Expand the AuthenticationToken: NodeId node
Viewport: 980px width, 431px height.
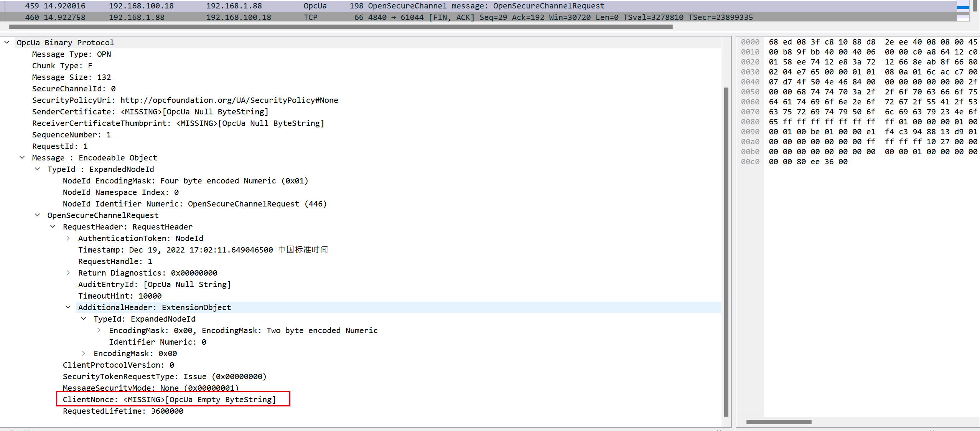(x=68, y=238)
